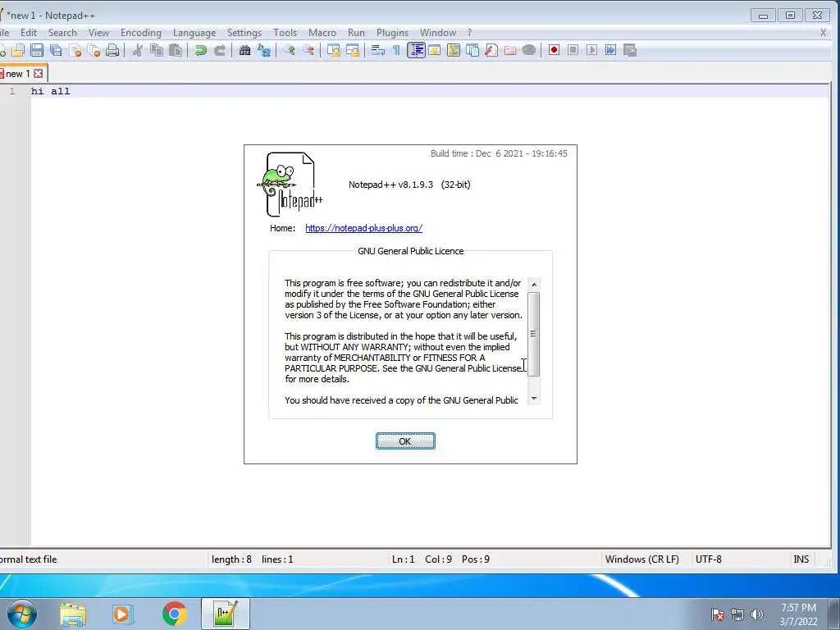This screenshot has height=630, width=840.
Task: Start macro recording with the red dot
Action: (x=554, y=50)
